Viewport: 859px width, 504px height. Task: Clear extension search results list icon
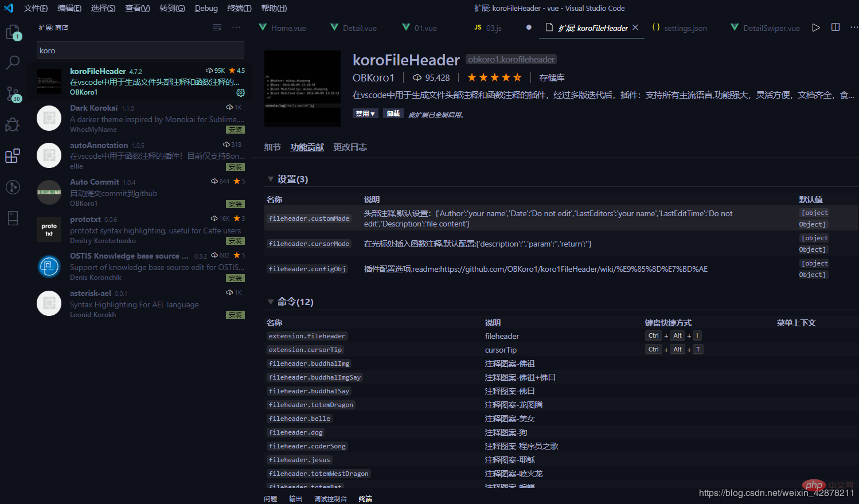[217, 28]
